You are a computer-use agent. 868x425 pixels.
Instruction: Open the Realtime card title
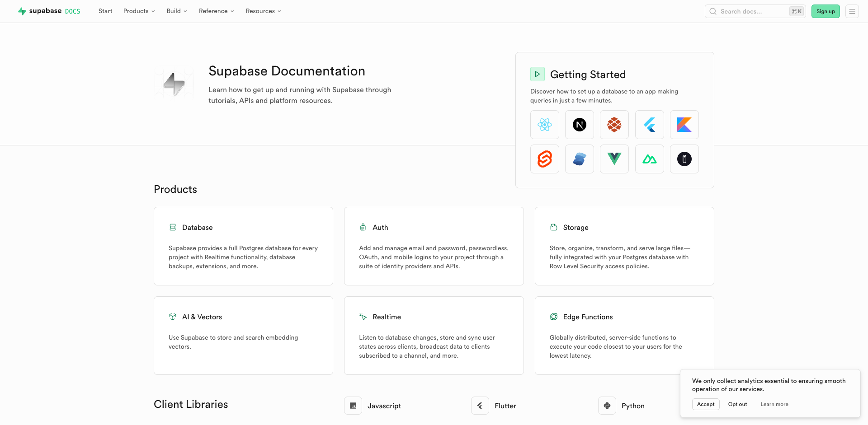pyautogui.click(x=387, y=317)
